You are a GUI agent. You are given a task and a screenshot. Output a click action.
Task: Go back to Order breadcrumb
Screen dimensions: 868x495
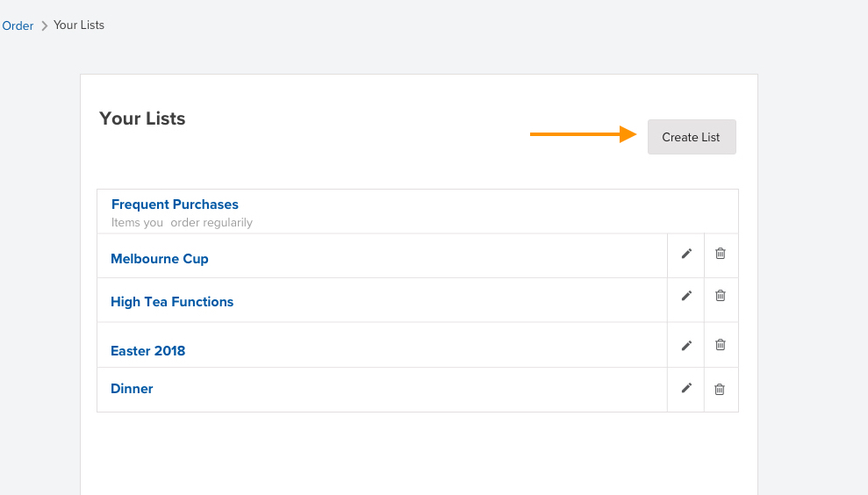pos(18,25)
